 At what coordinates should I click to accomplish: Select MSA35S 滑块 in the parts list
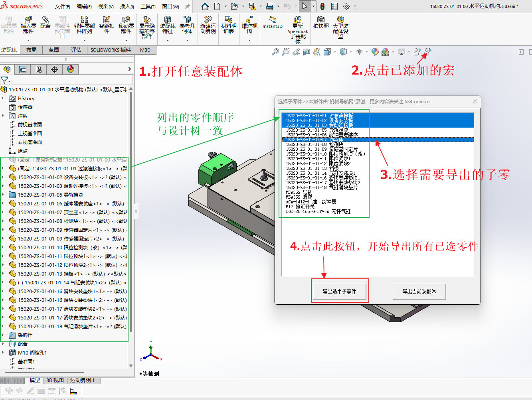pos(299,197)
